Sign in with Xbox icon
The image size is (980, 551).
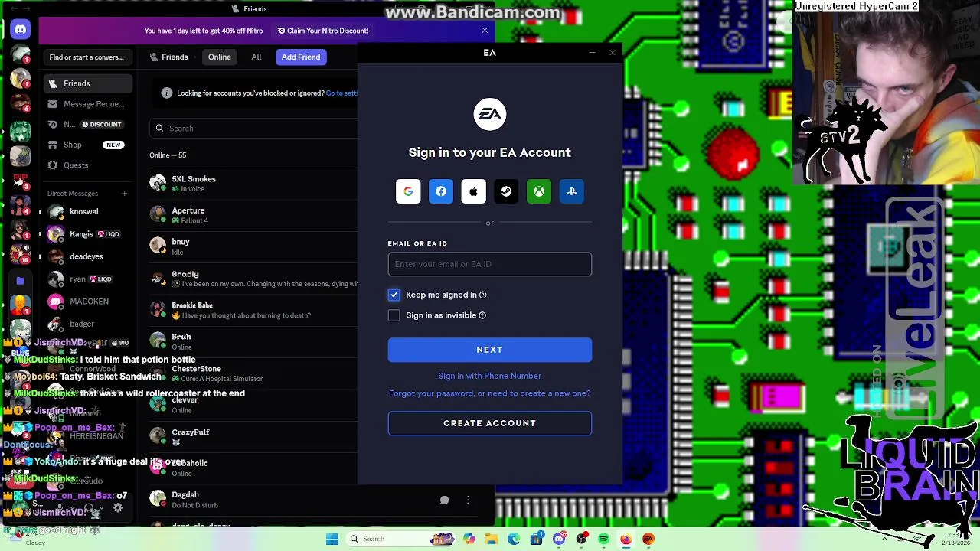pos(539,191)
